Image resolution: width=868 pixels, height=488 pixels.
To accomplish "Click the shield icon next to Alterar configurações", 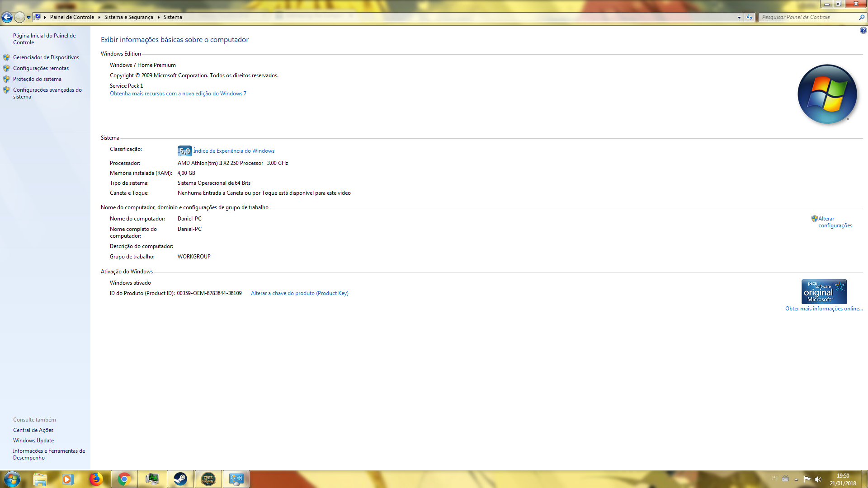I will [x=814, y=219].
